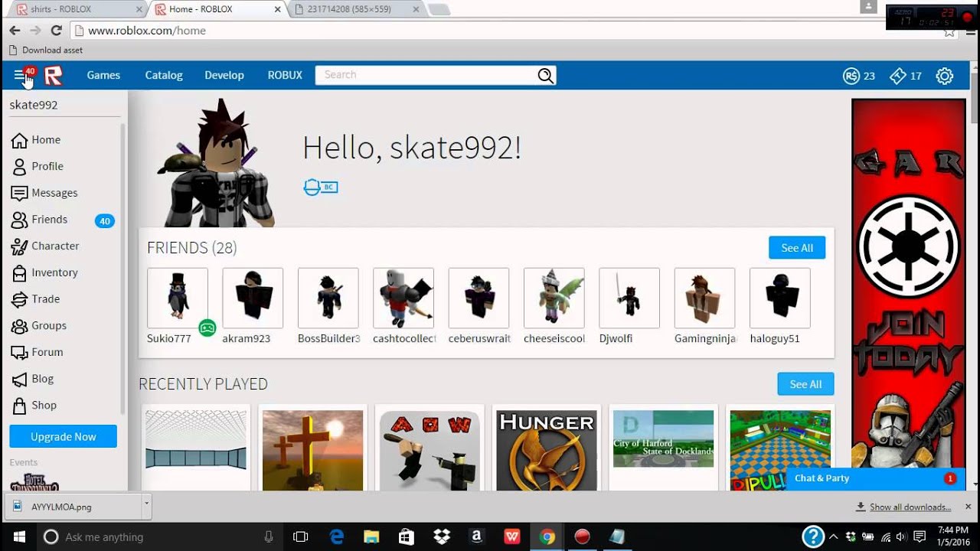Viewport: 980px width, 551px height.
Task: Click the Windows Start button
Action: coord(18,536)
